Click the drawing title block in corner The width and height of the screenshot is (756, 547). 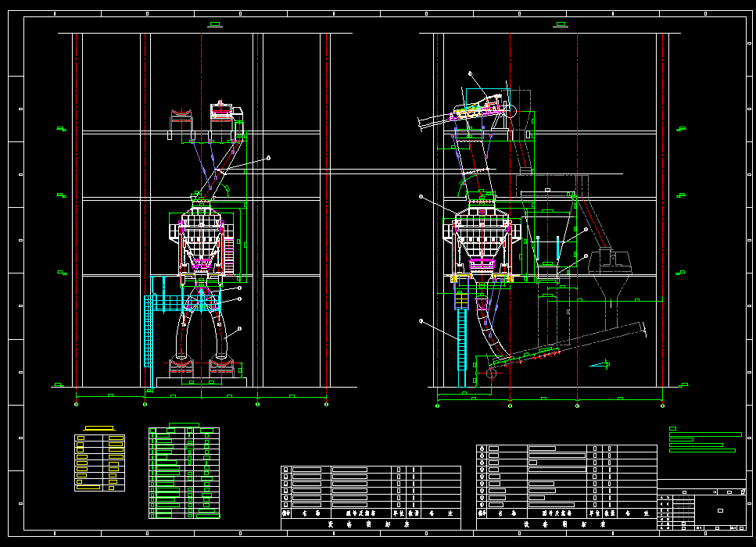point(701,505)
